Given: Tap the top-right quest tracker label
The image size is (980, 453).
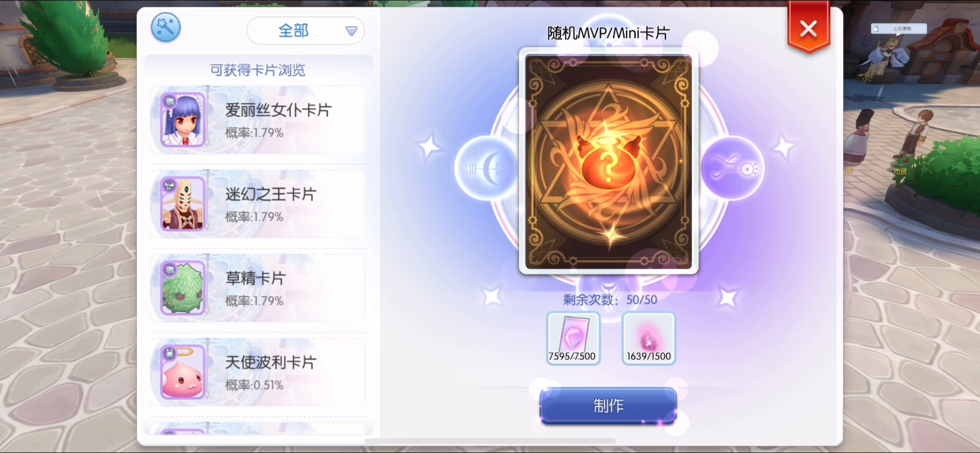Looking at the screenshot, I should coord(899,29).
